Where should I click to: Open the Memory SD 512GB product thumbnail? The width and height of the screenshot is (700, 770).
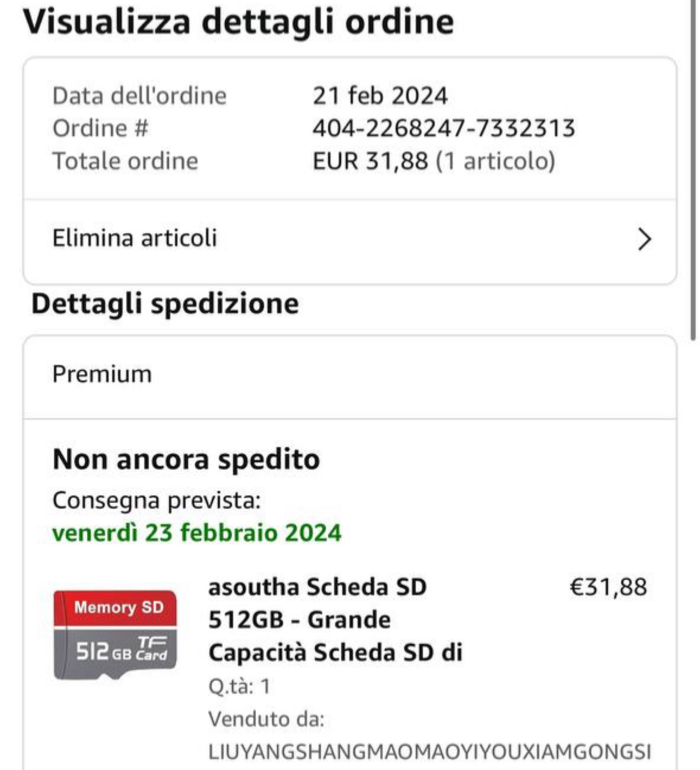115,634
